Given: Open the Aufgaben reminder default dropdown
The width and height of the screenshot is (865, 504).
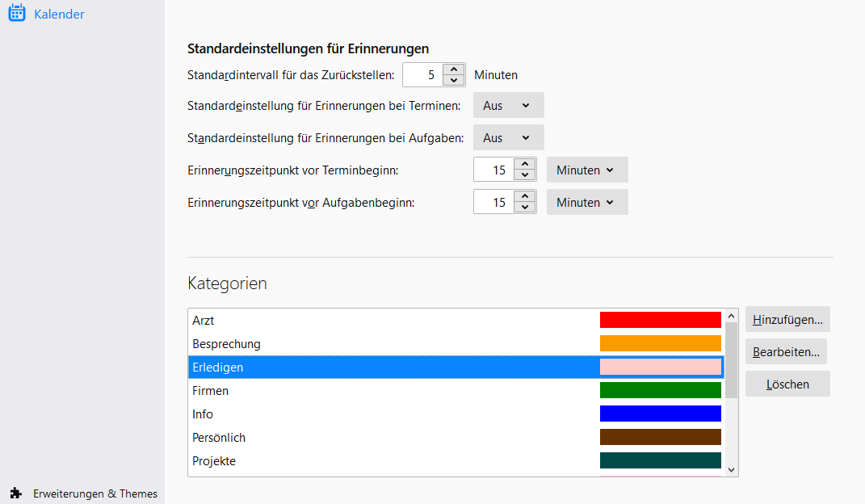Looking at the screenshot, I should [508, 138].
